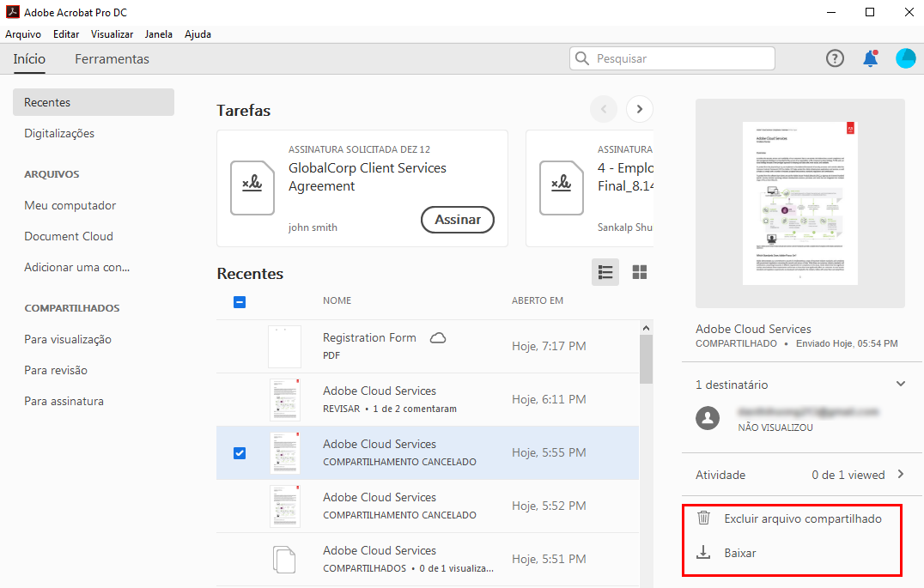924x588 pixels.
Task: Click the download arrow icon beside Baixar
Action: pyautogui.click(x=703, y=553)
